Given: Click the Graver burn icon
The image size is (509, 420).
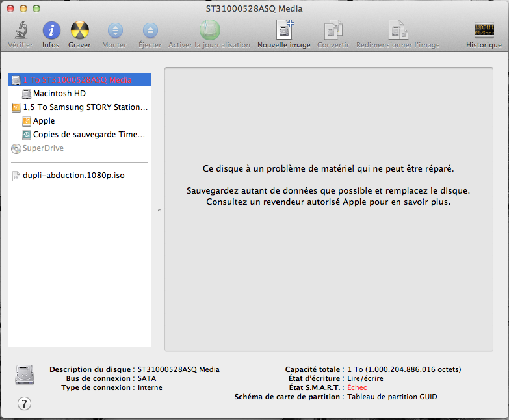Looking at the screenshot, I should pyautogui.click(x=79, y=30).
